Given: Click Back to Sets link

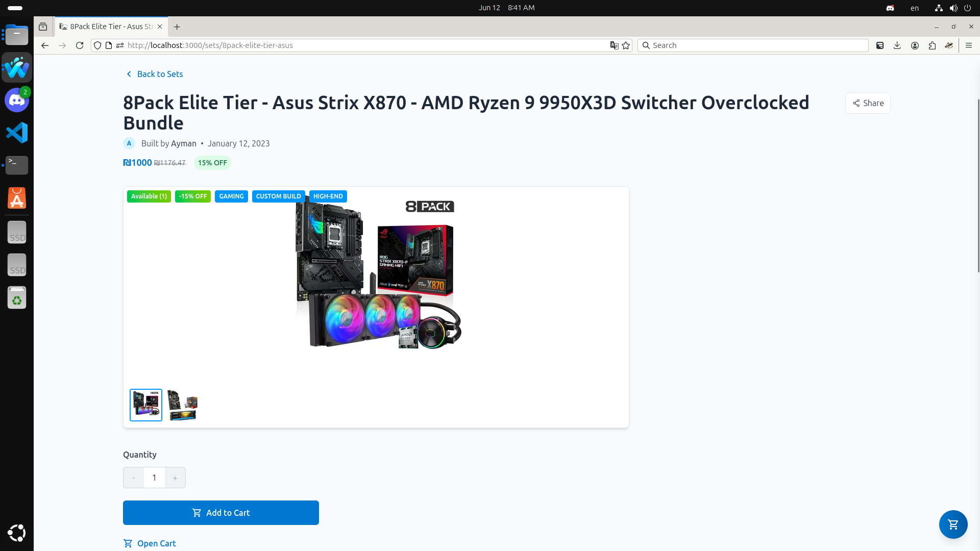Looking at the screenshot, I should (155, 74).
